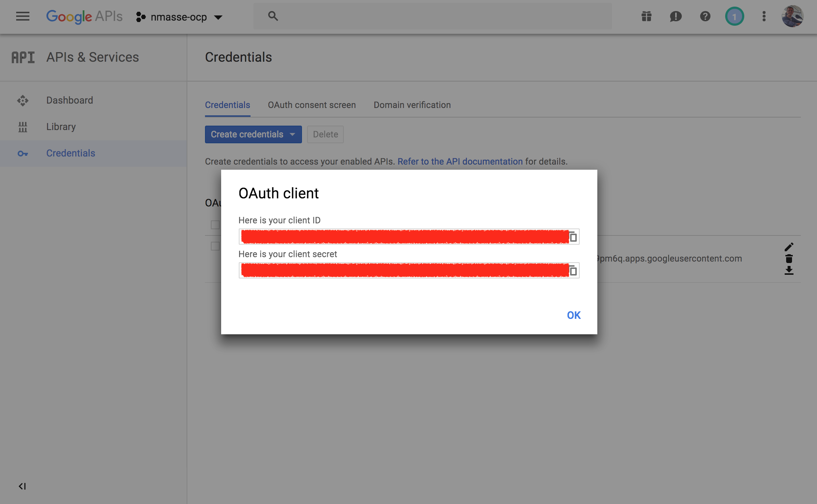
Task: Delete the credential using the trash icon
Action: coord(789,259)
